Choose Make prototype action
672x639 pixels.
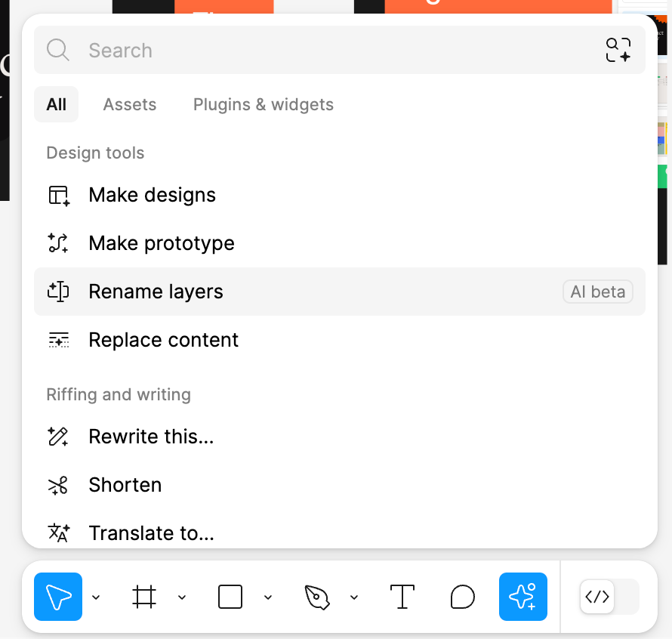[340, 244]
